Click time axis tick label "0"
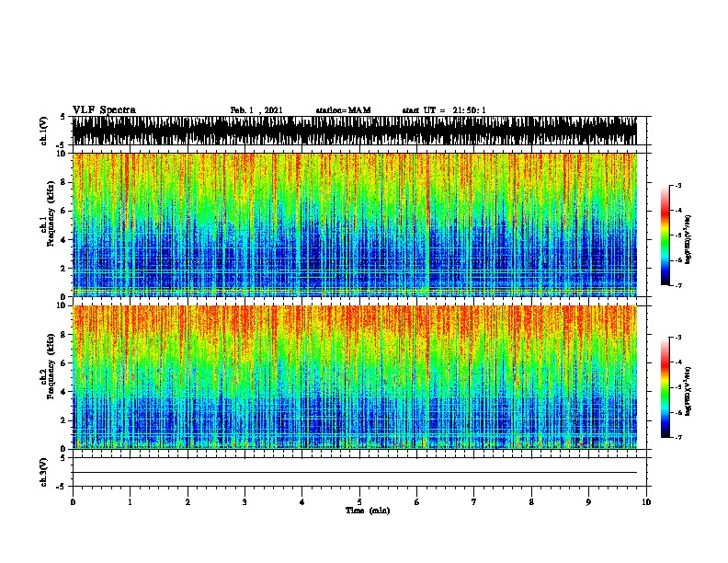The width and height of the screenshot is (728, 563). point(73,502)
